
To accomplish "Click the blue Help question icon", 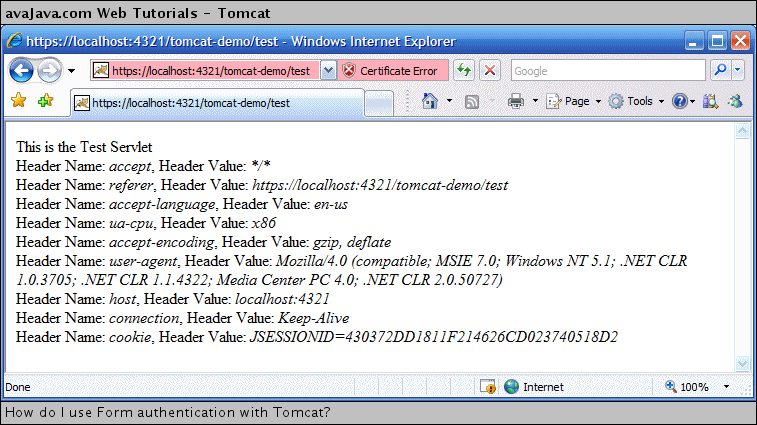I will (x=680, y=101).
